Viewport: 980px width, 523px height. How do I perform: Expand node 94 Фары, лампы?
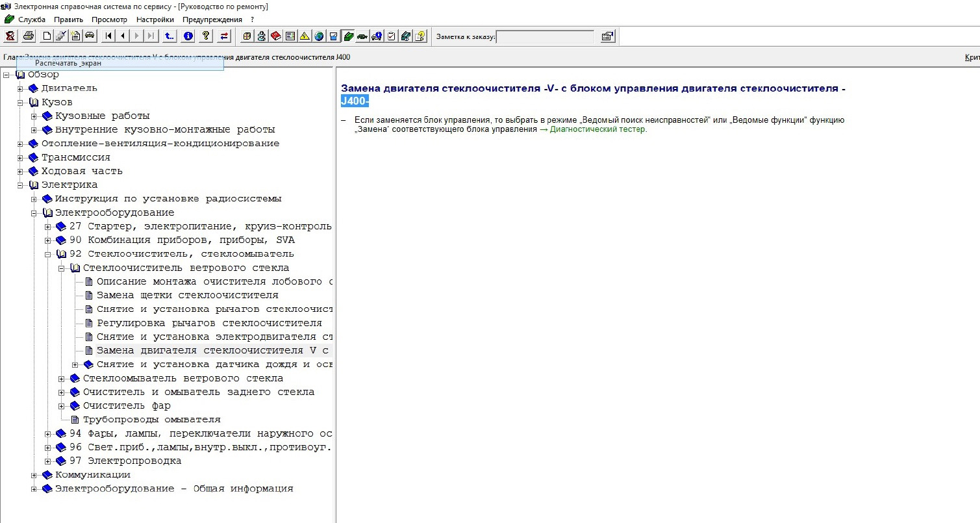(48, 433)
